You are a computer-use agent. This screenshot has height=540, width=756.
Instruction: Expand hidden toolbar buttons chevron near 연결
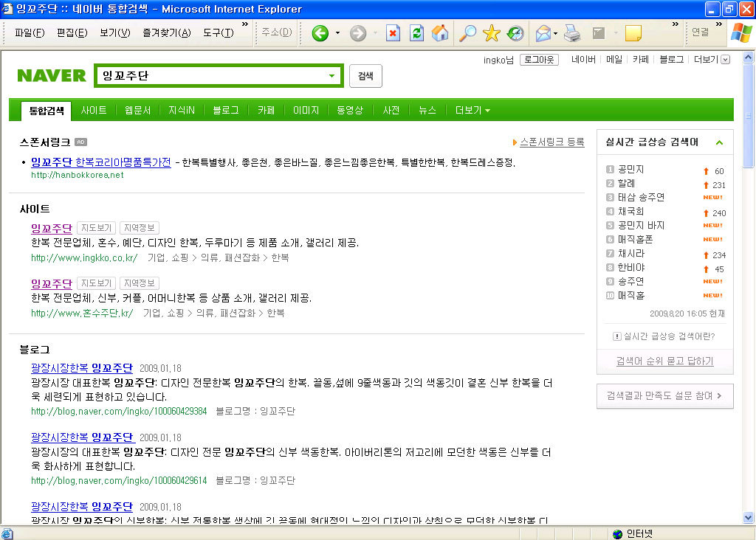[675, 24]
